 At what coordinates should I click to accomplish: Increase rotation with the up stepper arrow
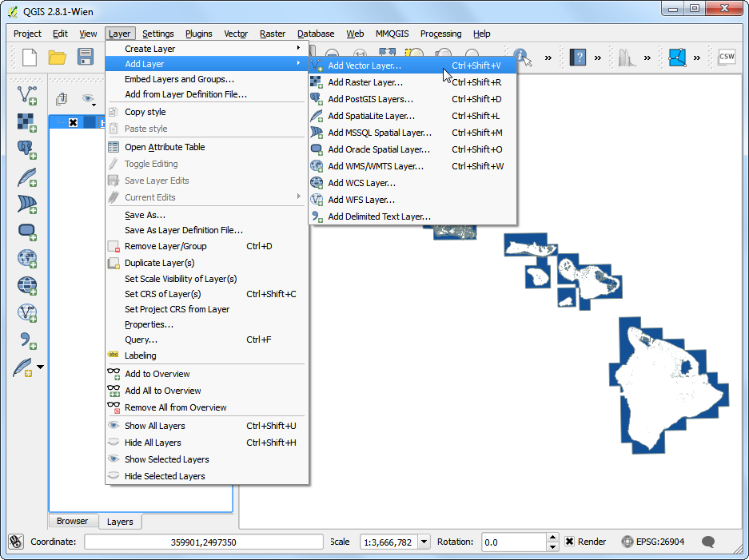pos(552,538)
